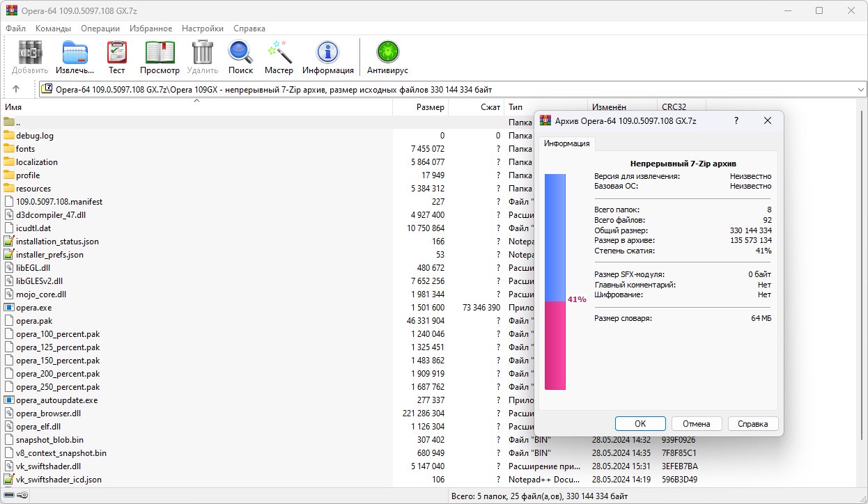Launch the Поиск file search
The image size is (868, 504).
(240, 53)
